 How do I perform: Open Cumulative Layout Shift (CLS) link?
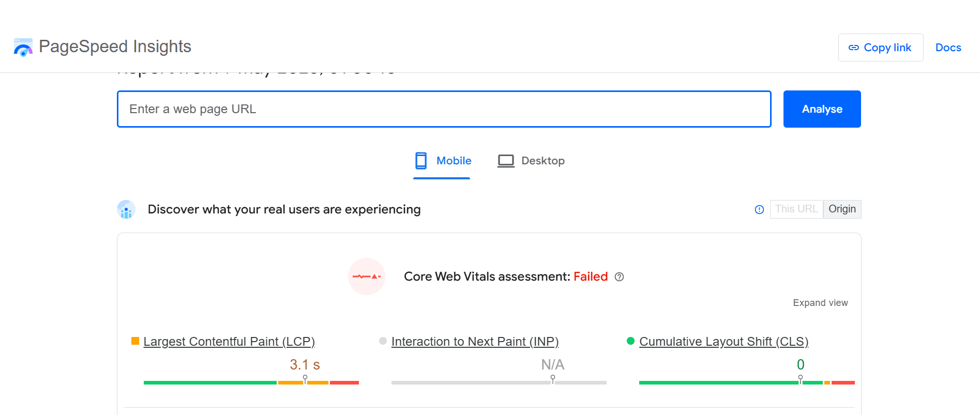723,342
